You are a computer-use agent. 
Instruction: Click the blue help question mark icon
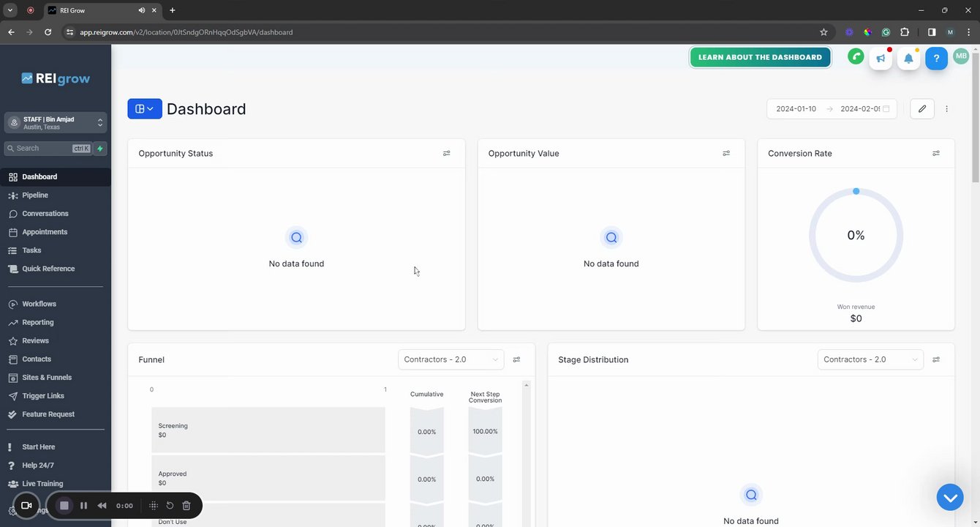tap(936, 59)
